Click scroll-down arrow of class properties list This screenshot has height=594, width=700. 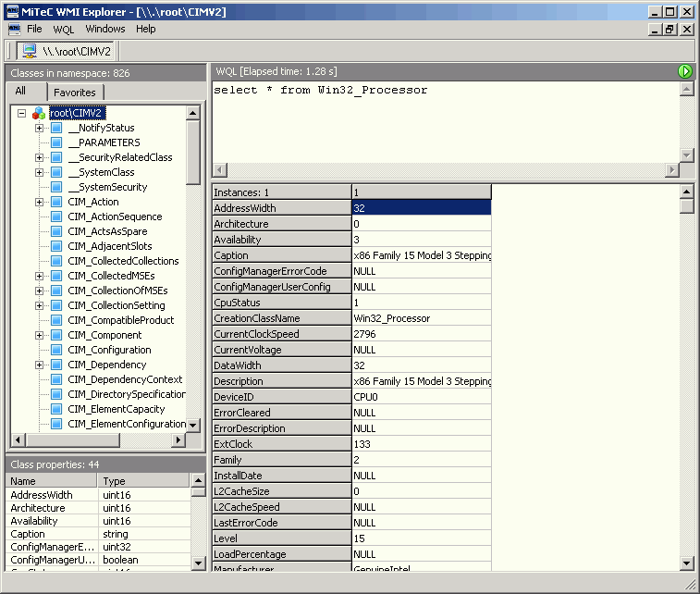click(x=198, y=563)
